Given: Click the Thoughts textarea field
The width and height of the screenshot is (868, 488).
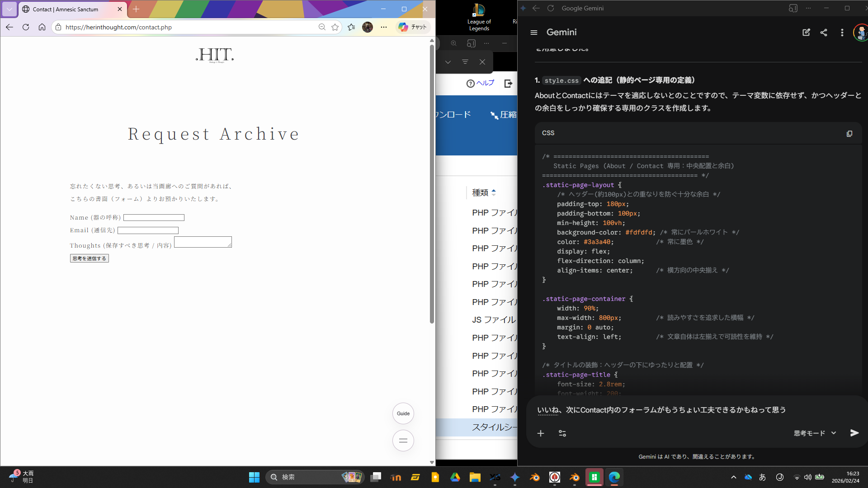Looking at the screenshot, I should 203,242.
